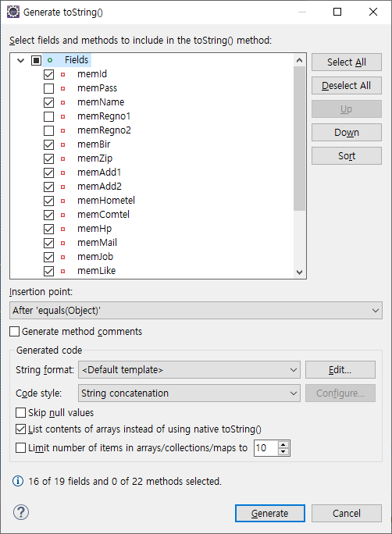
Task: Click the red field icon beside memId
Action: pos(62,74)
